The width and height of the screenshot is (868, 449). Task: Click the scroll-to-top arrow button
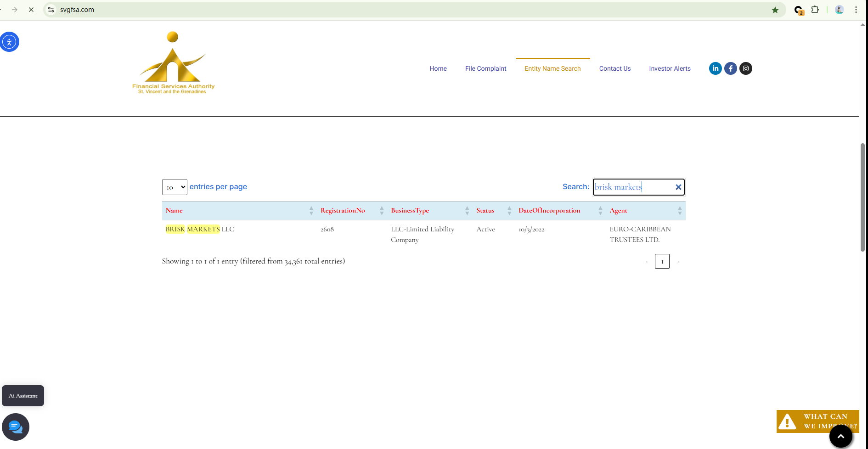pyautogui.click(x=840, y=436)
